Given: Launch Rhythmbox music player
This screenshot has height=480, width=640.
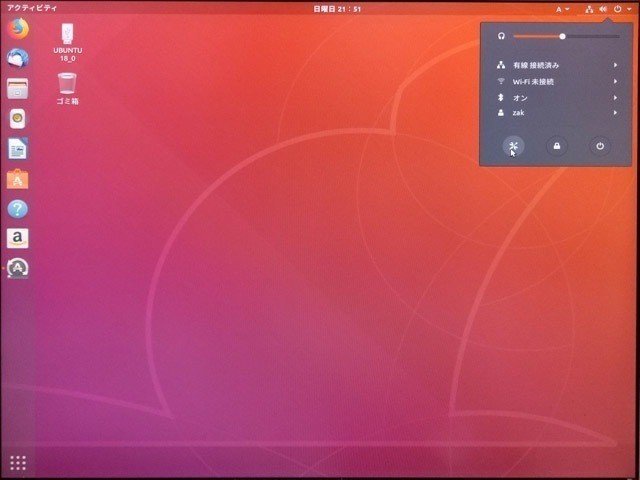Looking at the screenshot, I should pyautogui.click(x=18, y=119).
